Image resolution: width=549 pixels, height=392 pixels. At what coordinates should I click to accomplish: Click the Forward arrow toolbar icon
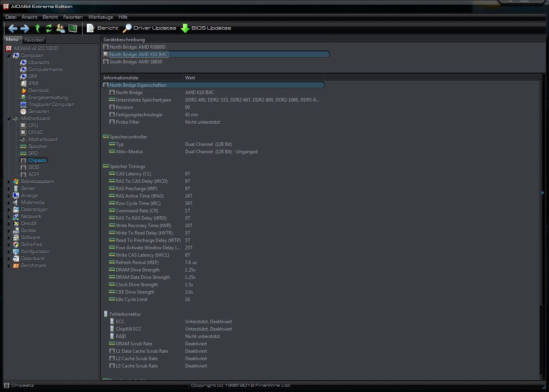pyautogui.click(x=25, y=28)
